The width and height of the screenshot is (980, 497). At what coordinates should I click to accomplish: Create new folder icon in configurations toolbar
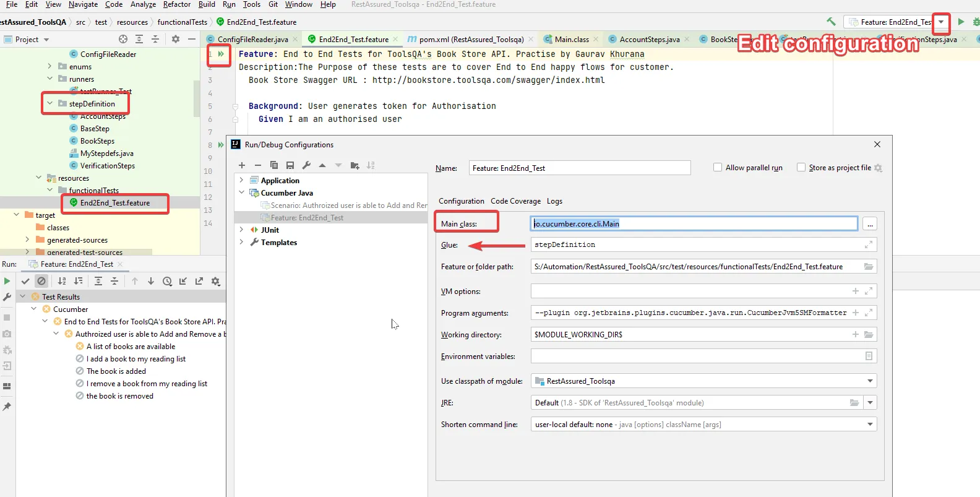click(355, 165)
